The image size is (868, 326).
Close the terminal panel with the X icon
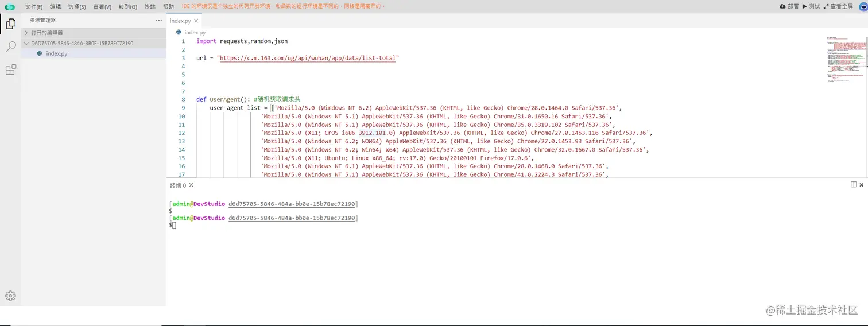pyautogui.click(x=862, y=185)
